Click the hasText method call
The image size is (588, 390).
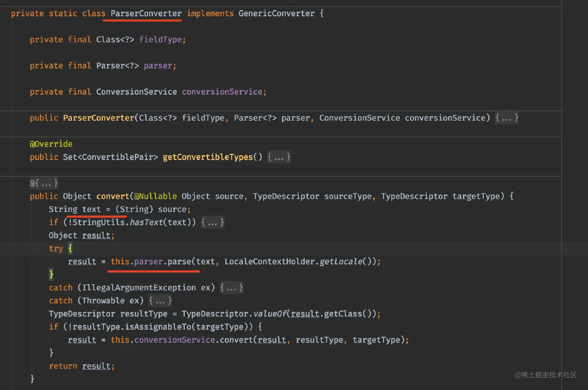pos(146,222)
